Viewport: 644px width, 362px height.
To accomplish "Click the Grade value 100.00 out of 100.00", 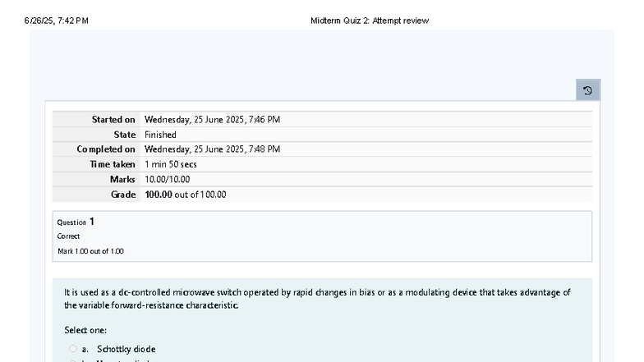I will click(x=185, y=195).
